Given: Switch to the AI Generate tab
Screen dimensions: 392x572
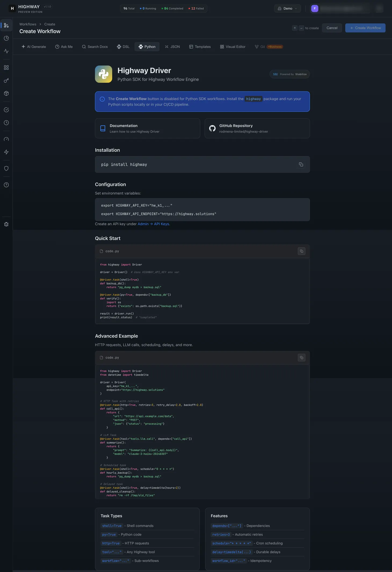Looking at the screenshot, I should click(34, 47).
